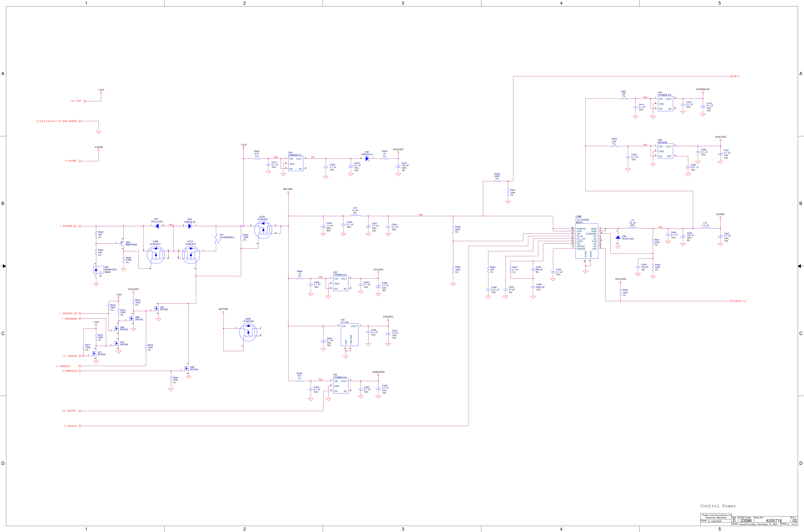Click the /LBOUT 2,3 off-page connector
Screen dimensions: 804x532
coord(738,301)
